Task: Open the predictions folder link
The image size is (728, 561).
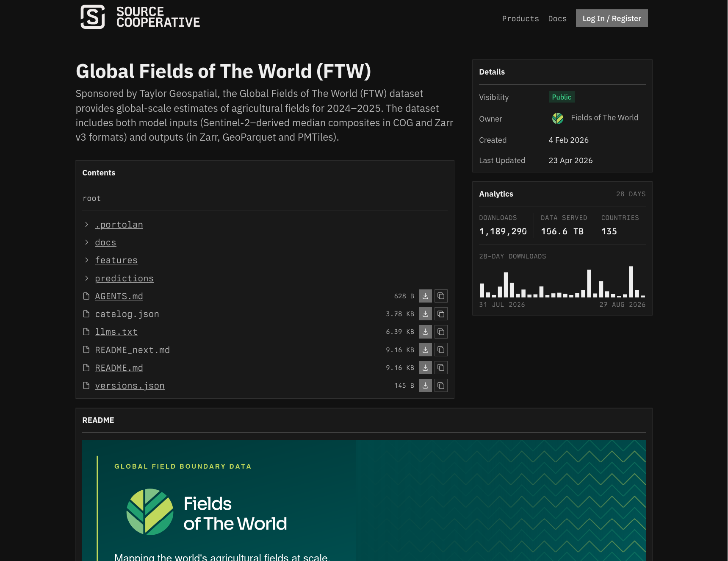Action: click(124, 278)
